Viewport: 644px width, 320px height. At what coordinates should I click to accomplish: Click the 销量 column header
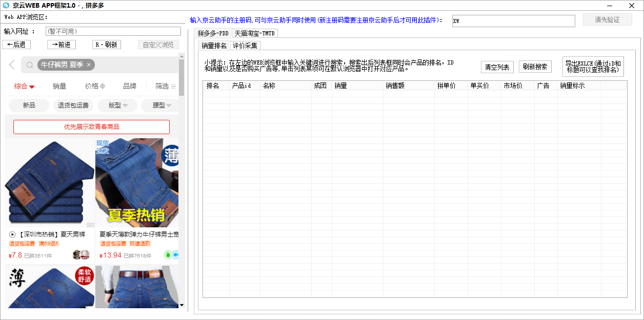pos(357,86)
